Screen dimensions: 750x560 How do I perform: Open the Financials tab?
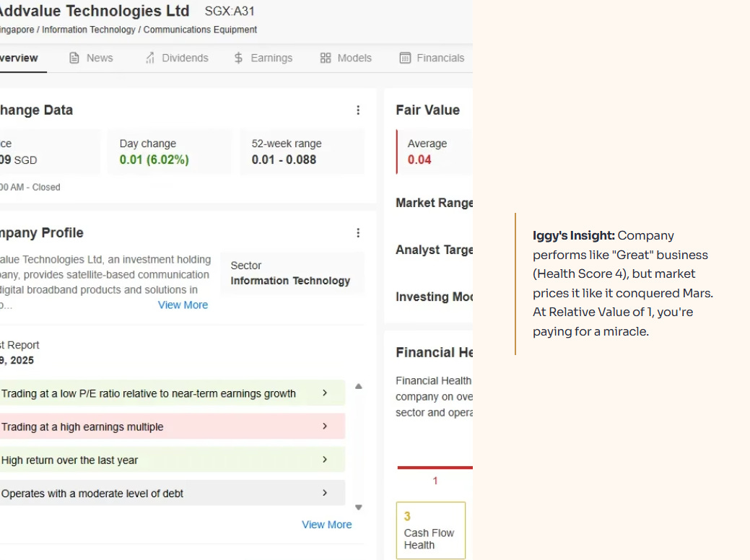point(432,58)
